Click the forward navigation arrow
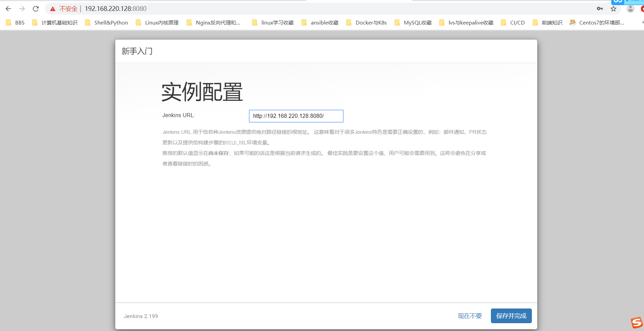644x331 pixels. [22, 9]
